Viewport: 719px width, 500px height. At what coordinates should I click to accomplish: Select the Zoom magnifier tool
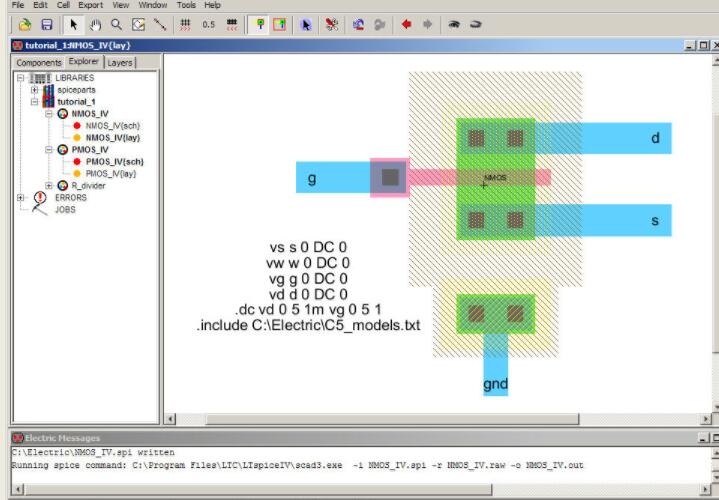pos(116,24)
